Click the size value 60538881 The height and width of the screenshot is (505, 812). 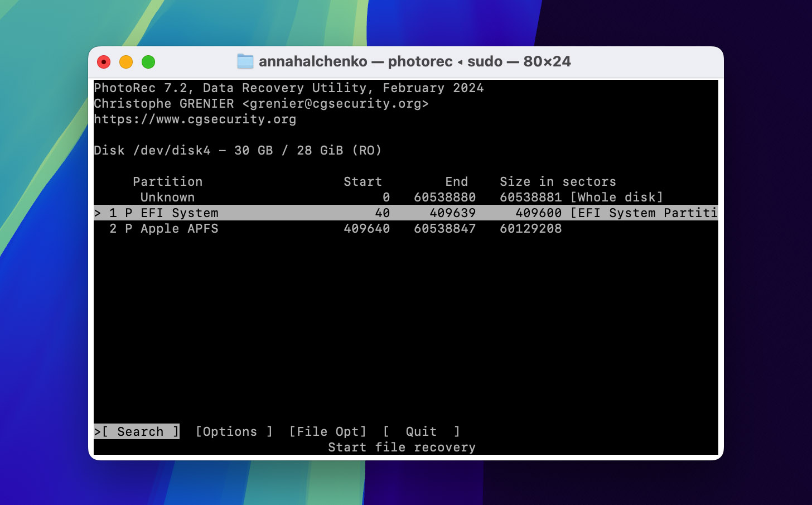(530, 197)
